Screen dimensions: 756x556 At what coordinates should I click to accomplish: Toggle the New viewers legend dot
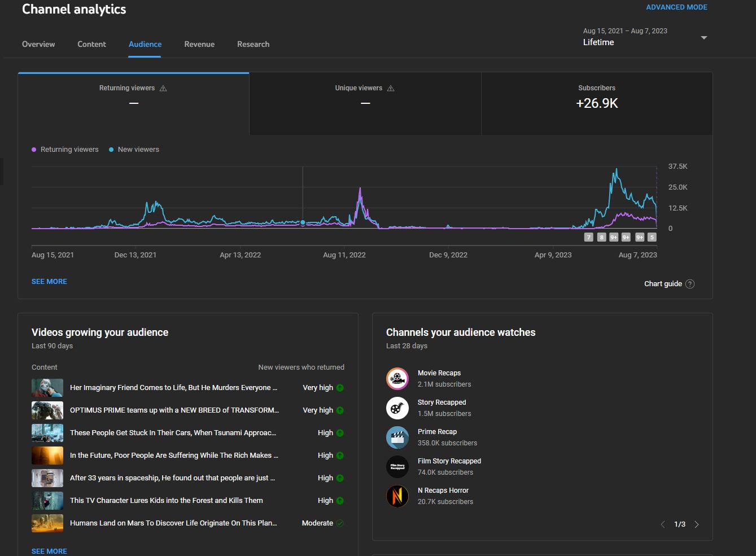coord(111,150)
